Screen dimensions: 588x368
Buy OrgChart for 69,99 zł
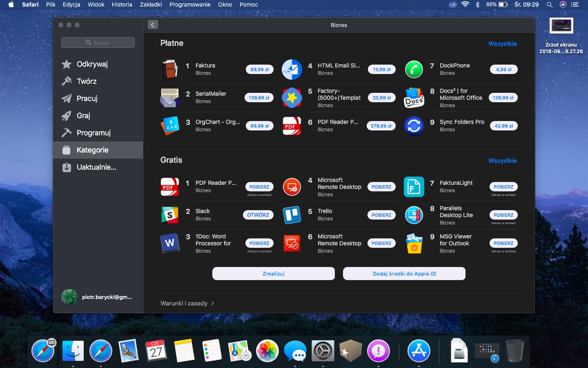(x=260, y=126)
